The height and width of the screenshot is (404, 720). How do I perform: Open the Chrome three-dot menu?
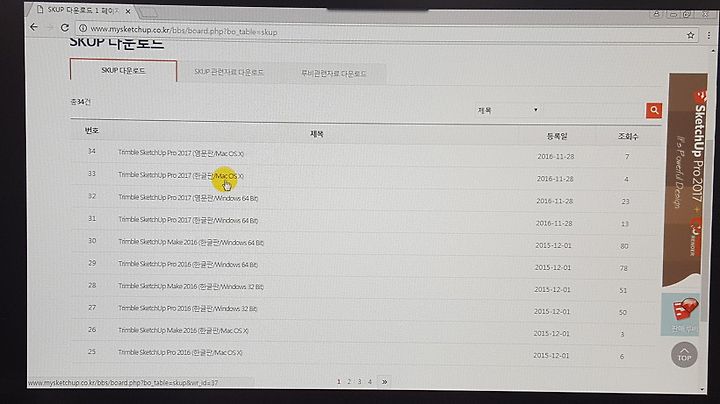pyautogui.click(x=709, y=35)
